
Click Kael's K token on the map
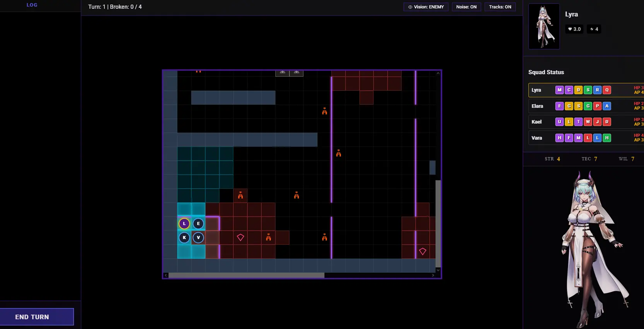[184, 237]
